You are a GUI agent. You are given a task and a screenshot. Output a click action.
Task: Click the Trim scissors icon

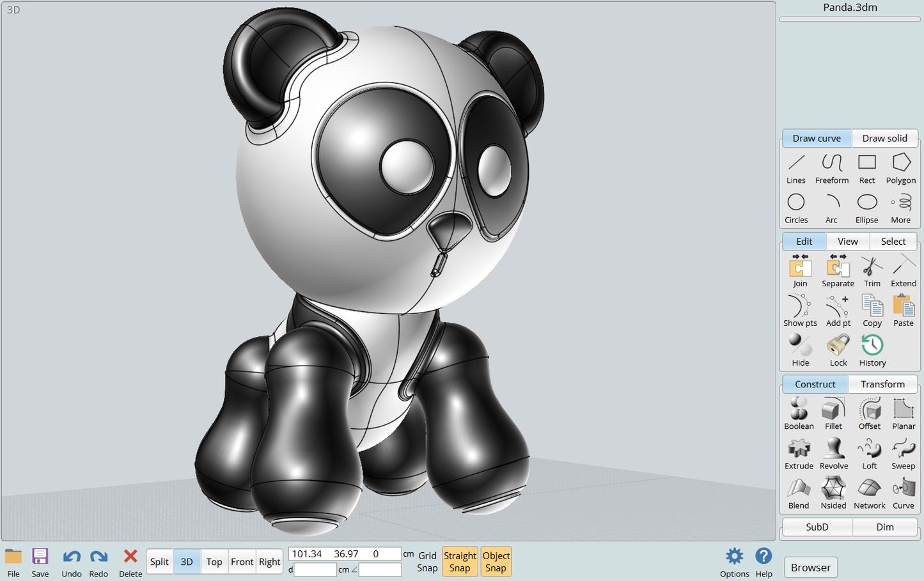(x=872, y=272)
